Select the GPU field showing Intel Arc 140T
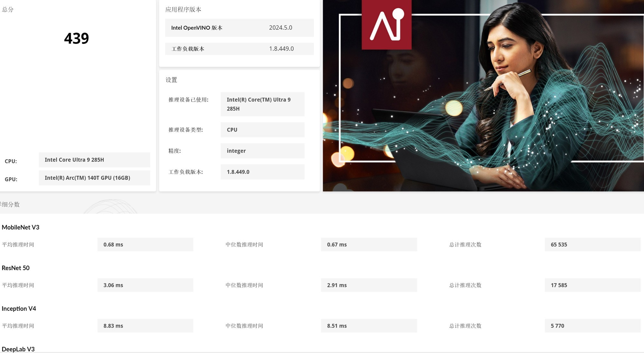644x353 pixels. [94, 178]
